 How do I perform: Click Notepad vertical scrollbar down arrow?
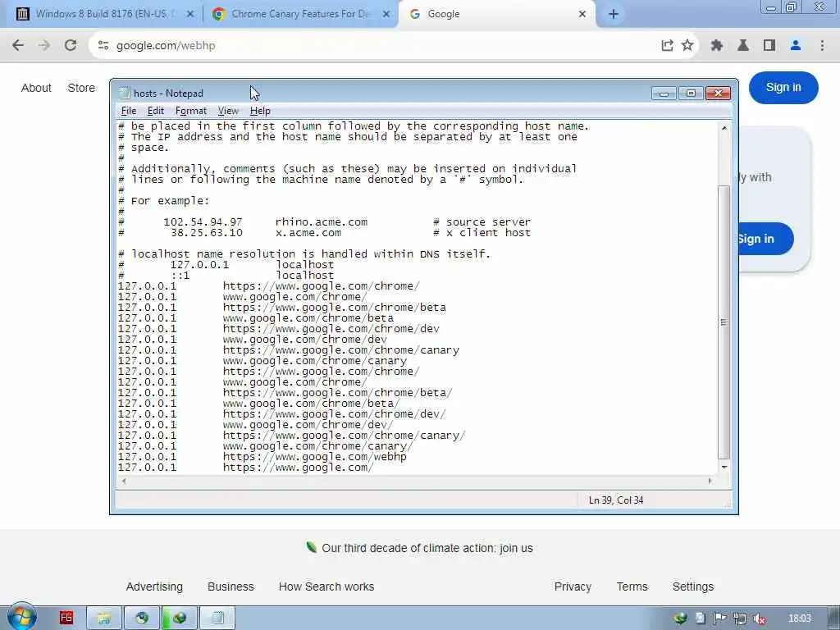pos(724,467)
